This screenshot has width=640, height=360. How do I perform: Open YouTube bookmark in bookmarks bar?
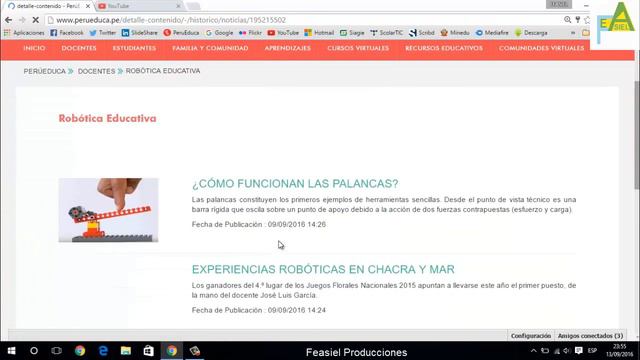pos(283,33)
